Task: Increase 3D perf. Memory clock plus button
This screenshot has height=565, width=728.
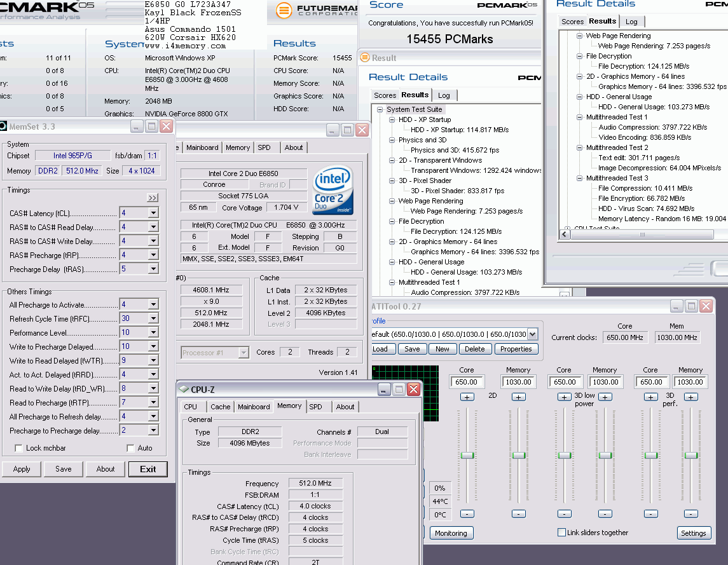Action: click(x=691, y=397)
